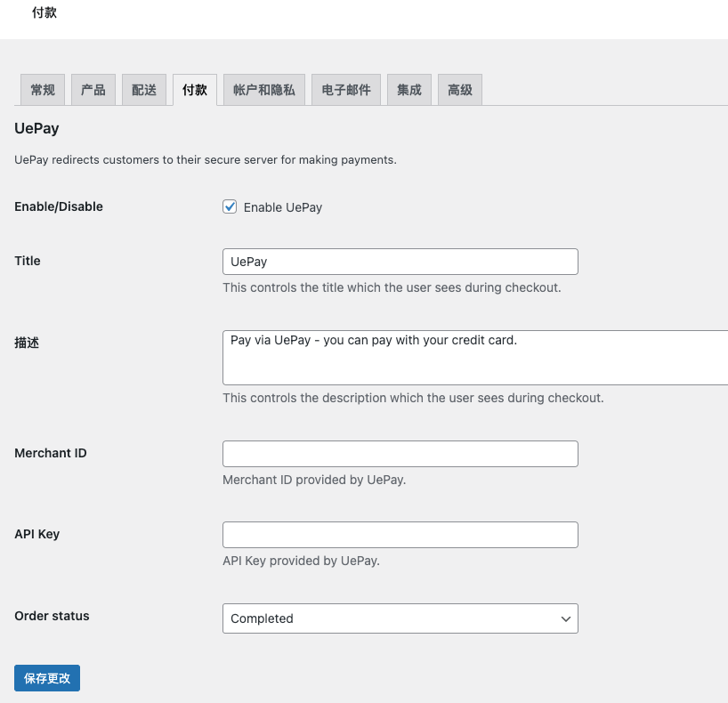
Task: Click inside the 描述 textarea
Action: (475, 358)
